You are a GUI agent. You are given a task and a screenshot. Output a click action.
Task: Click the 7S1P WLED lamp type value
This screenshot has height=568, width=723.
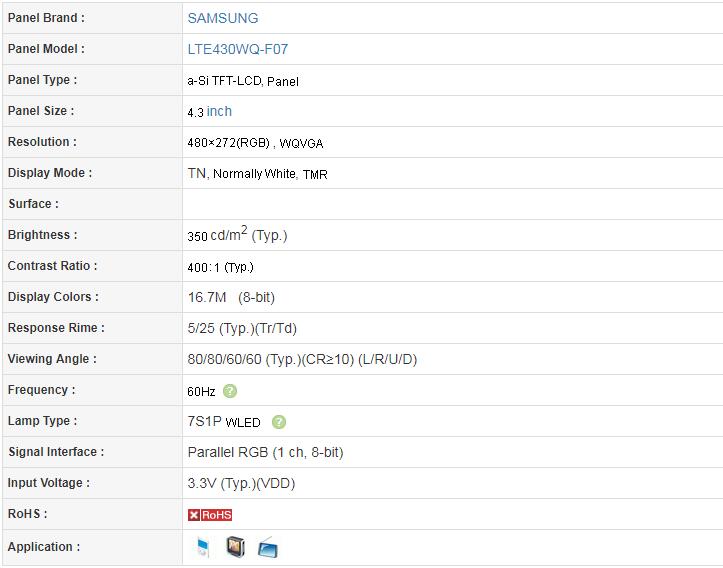[x=224, y=421]
